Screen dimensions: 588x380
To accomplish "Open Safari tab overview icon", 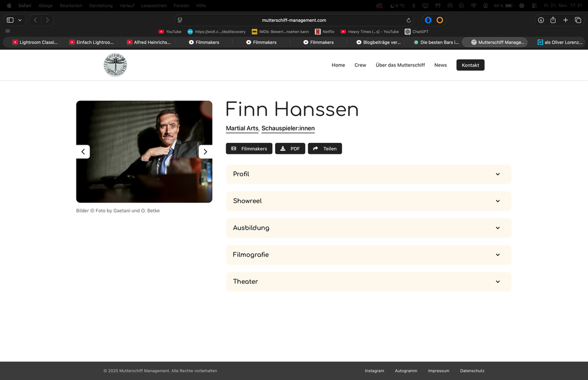I will click(x=578, y=20).
